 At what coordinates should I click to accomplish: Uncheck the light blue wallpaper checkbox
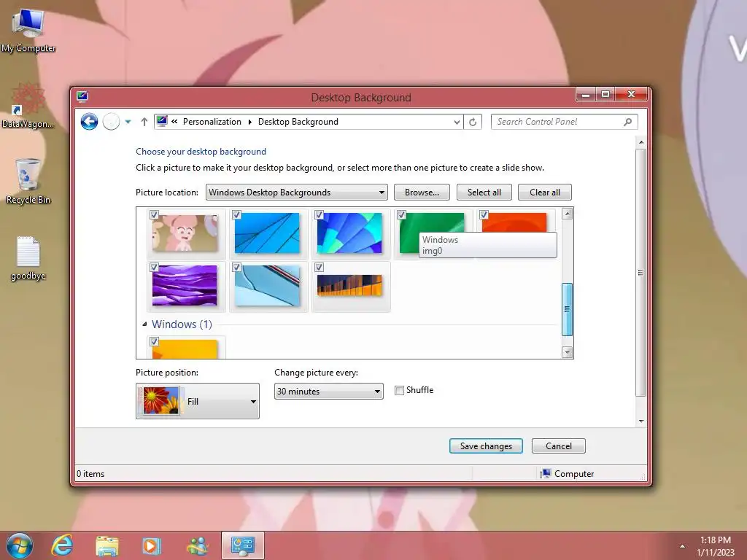[x=236, y=267]
